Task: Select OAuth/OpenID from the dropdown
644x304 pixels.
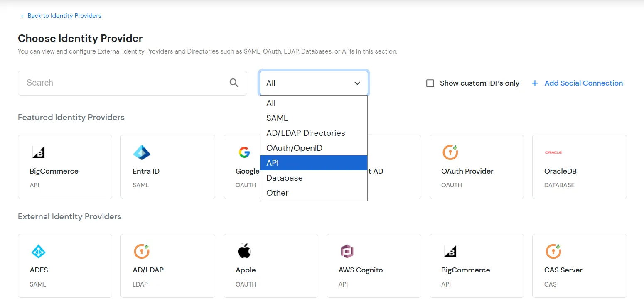Action: click(x=314, y=148)
